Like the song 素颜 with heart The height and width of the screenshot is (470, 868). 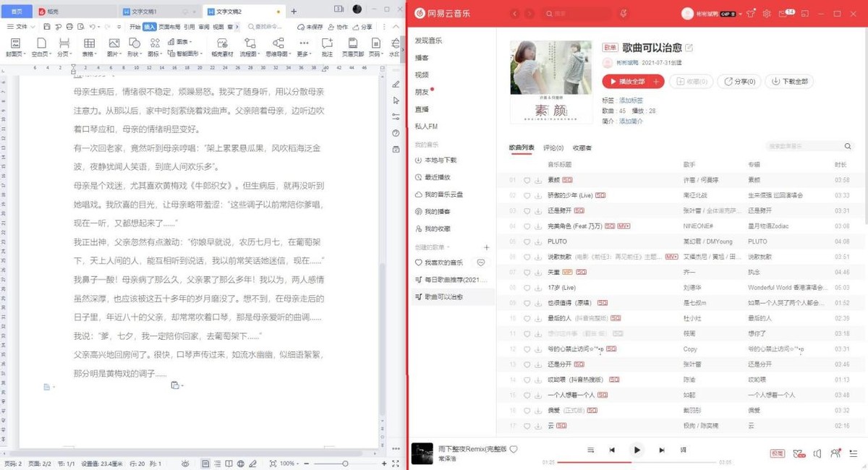[527, 180]
